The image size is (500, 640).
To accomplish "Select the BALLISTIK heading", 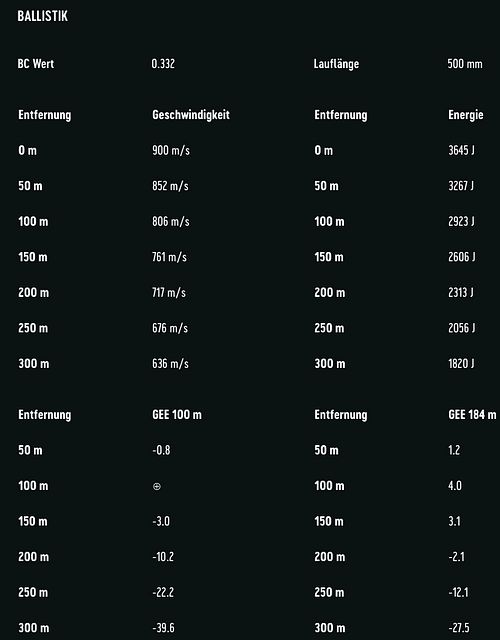I will click(x=42, y=16).
